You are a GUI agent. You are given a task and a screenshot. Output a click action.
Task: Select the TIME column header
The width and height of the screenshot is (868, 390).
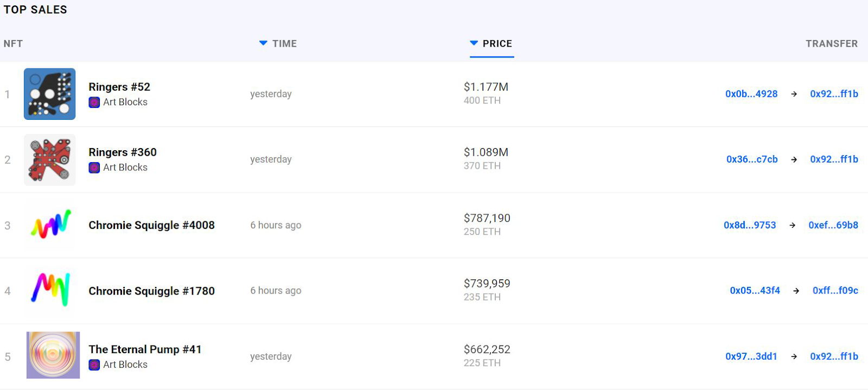pos(284,44)
